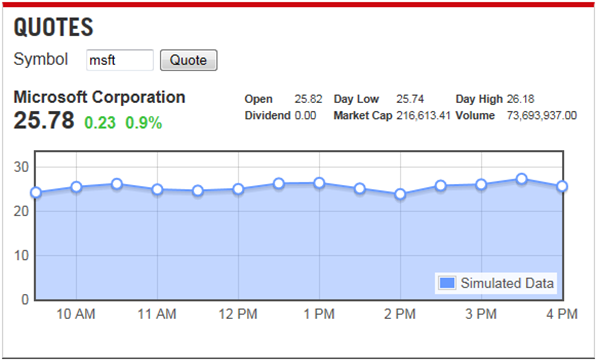Screen dimensions: 597x361
Task: Click the 30 y-axis label
Action: (21, 167)
